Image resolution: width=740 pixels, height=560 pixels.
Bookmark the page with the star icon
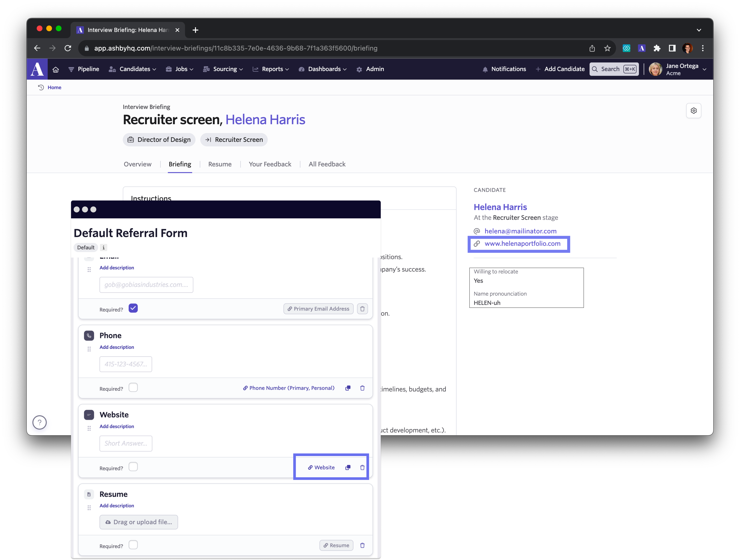[607, 48]
